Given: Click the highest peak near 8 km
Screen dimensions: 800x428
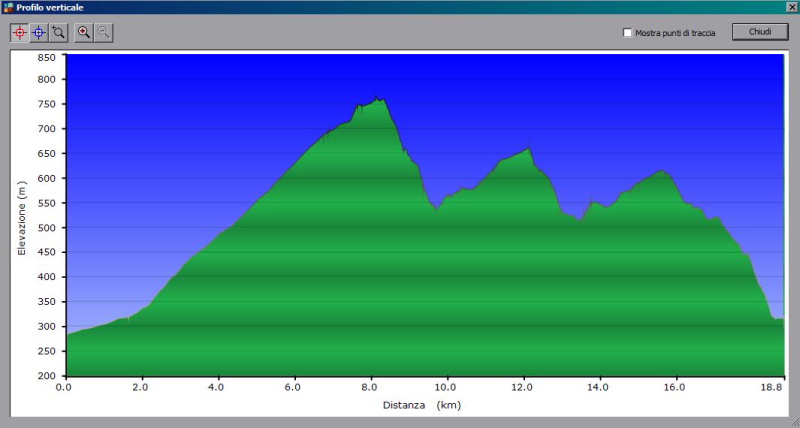Looking at the screenshot, I should [376, 98].
